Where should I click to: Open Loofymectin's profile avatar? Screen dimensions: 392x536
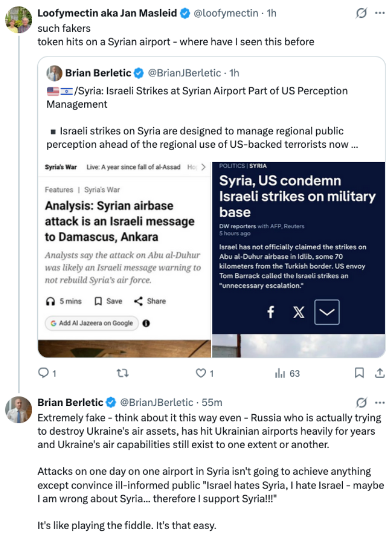pos(18,19)
